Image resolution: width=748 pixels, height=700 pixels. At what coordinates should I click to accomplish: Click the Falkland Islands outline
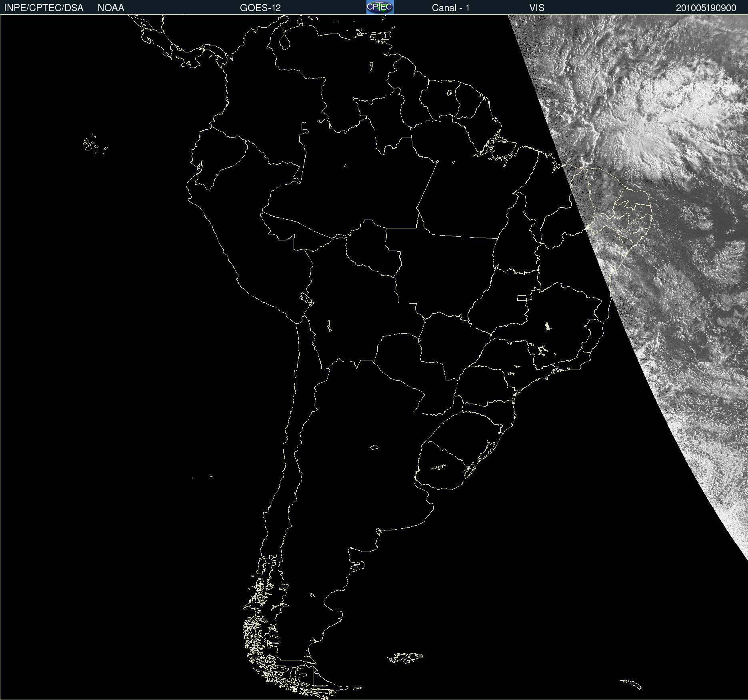[404, 658]
